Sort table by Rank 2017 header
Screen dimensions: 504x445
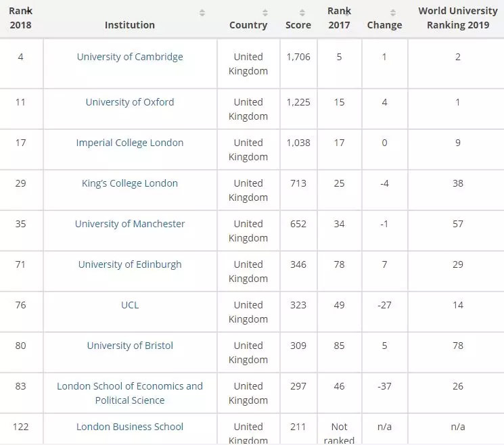point(339,18)
